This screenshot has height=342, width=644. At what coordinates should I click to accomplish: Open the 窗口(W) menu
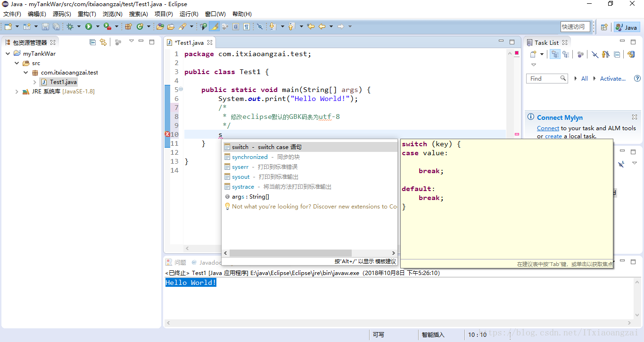tap(215, 14)
